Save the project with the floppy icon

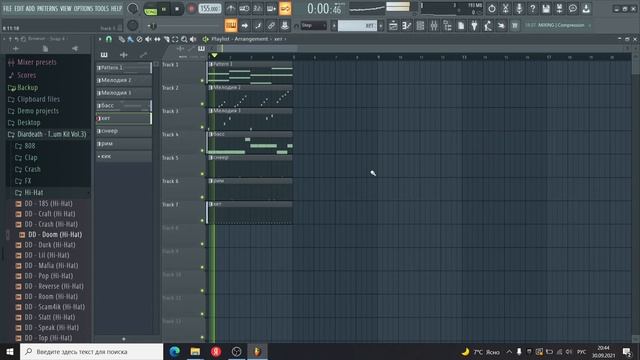tap(546, 8)
